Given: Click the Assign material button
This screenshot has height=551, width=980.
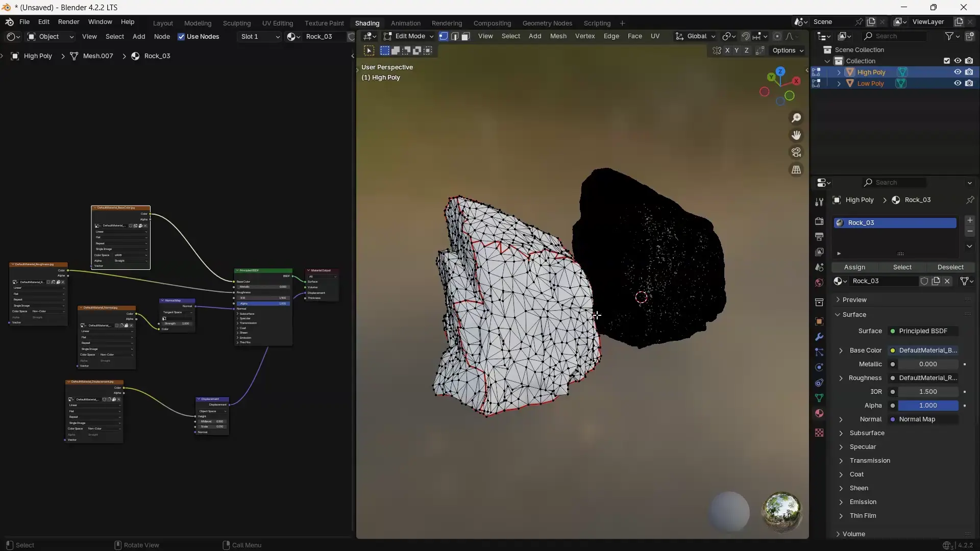Looking at the screenshot, I should pos(854,267).
